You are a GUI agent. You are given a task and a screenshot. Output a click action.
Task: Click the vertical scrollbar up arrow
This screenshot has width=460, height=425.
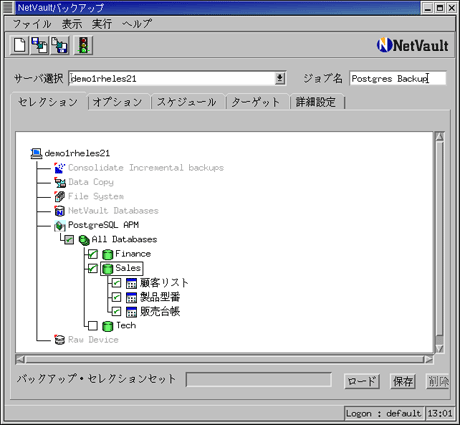pyautogui.click(x=440, y=137)
